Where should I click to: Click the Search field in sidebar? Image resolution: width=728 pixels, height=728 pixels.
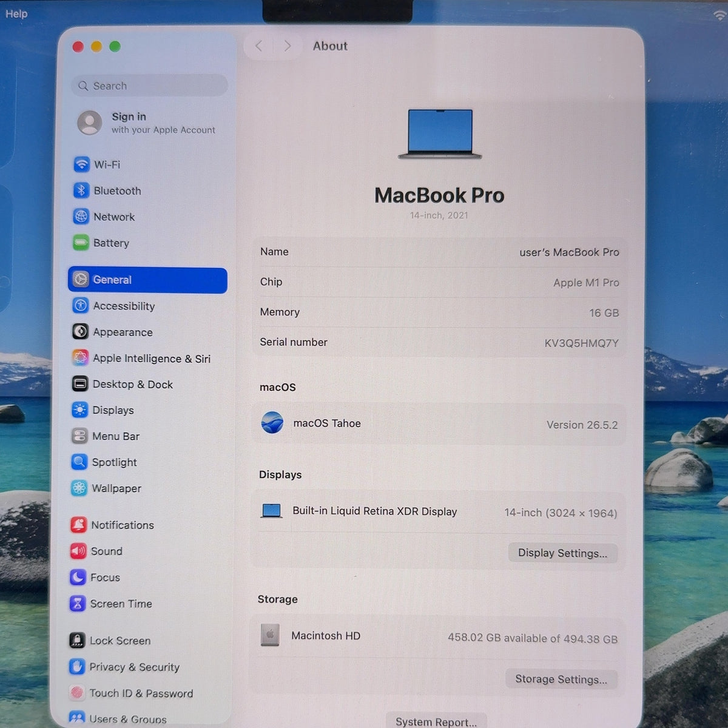point(150,86)
